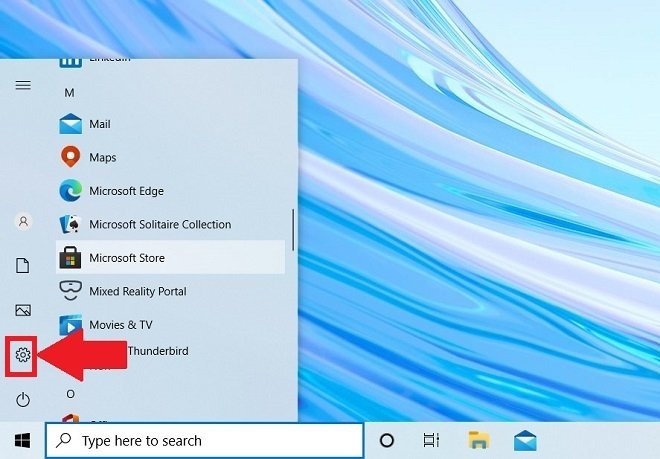Image resolution: width=660 pixels, height=459 pixels.
Task: Select Microsoft Solitaire Collection label
Action: [160, 224]
